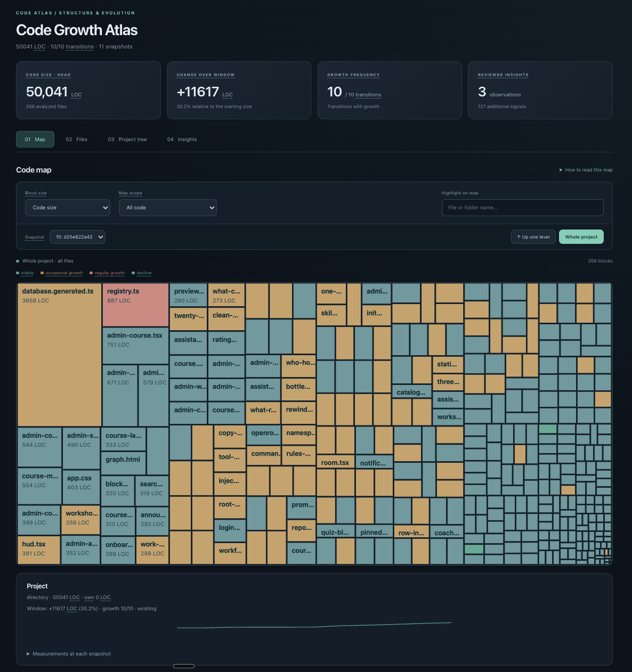Click the Whole project button

[x=581, y=237]
